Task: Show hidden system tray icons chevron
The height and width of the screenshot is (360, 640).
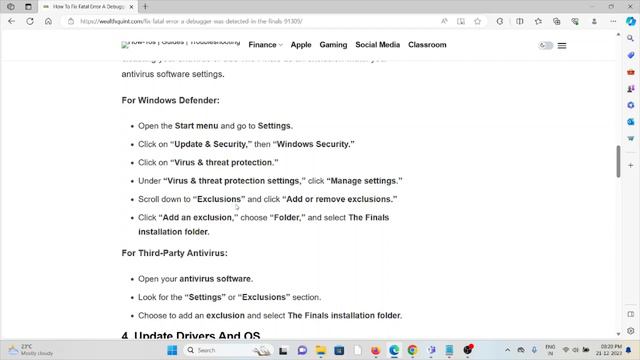Action: 507,350
